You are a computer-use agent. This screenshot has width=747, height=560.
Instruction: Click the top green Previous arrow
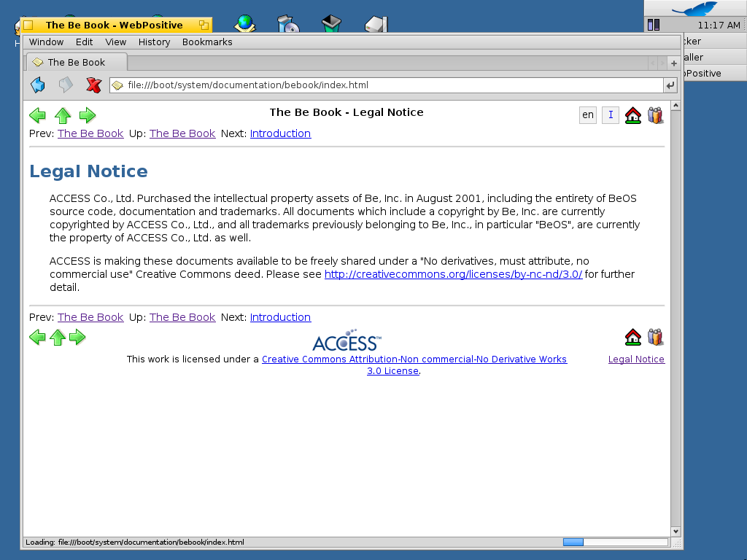coord(37,115)
